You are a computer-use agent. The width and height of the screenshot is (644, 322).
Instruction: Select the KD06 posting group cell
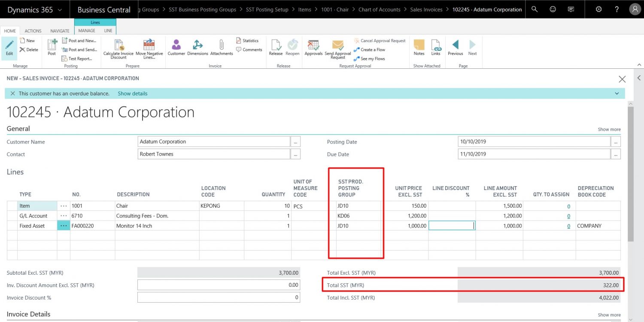358,216
